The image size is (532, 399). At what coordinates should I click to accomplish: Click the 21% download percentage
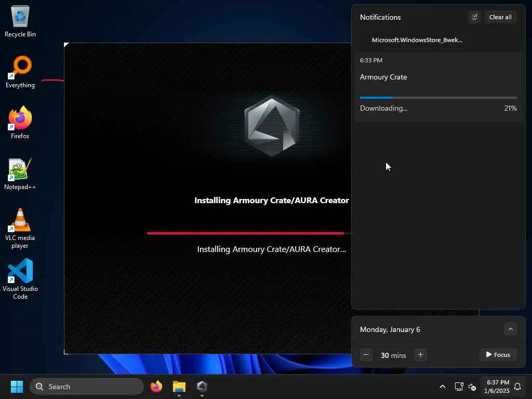510,108
